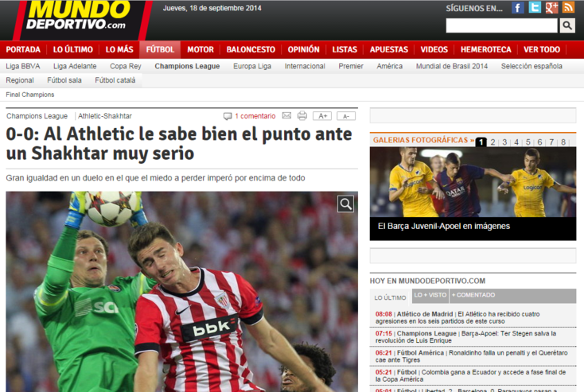Go to Europa Liga subsection

click(x=252, y=66)
